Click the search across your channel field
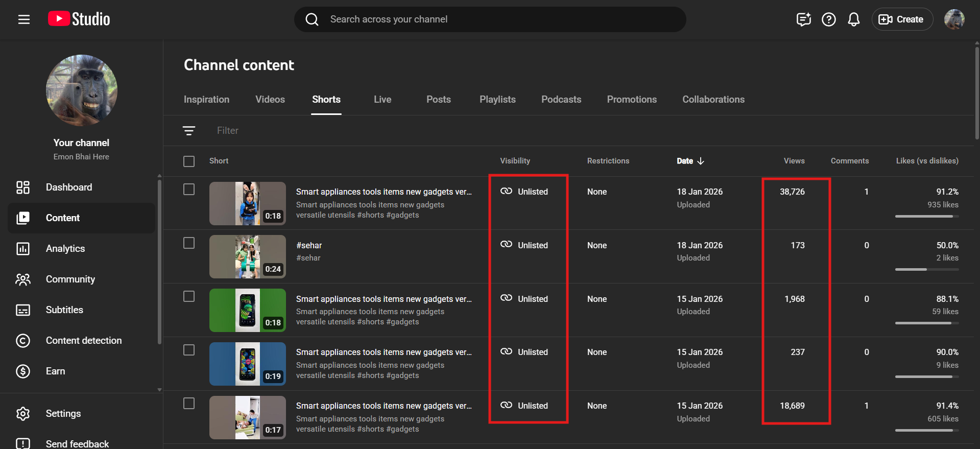Image resolution: width=980 pixels, height=449 pixels. [x=490, y=19]
